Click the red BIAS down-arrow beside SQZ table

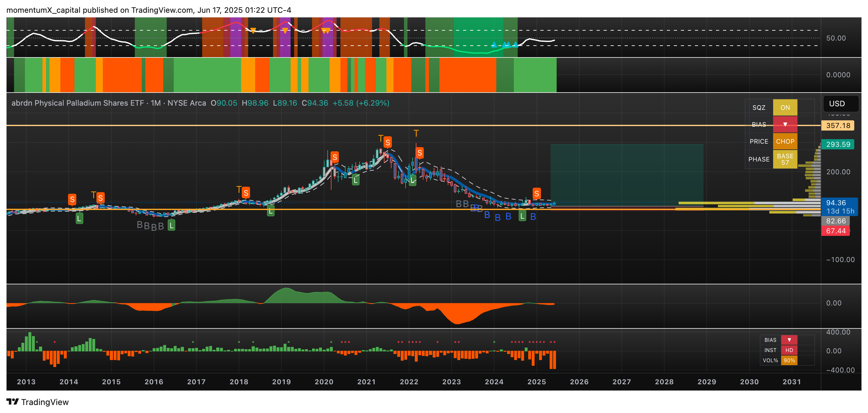pyautogui.click(x=785, y=125)
